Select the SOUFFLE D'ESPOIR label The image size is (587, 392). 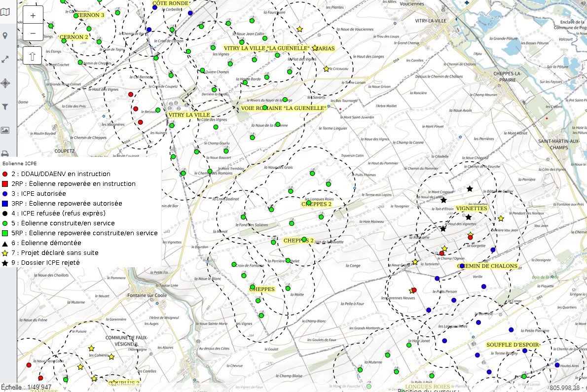click(513, 345)
